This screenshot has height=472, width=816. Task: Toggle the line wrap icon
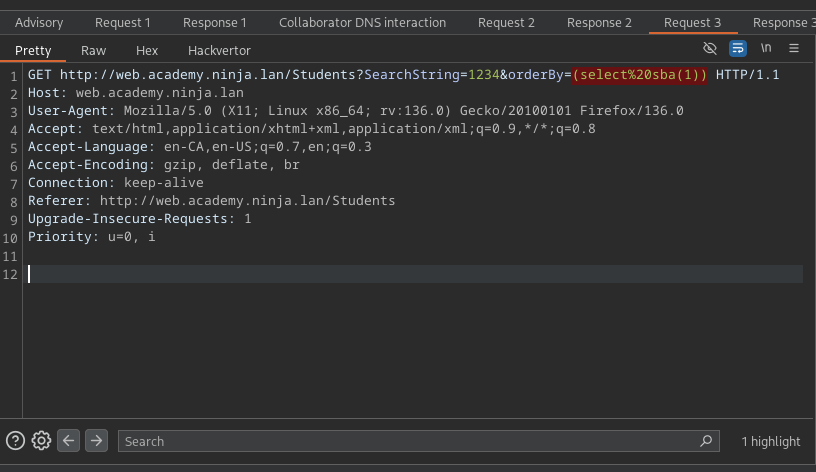click(x=737, y=48)
